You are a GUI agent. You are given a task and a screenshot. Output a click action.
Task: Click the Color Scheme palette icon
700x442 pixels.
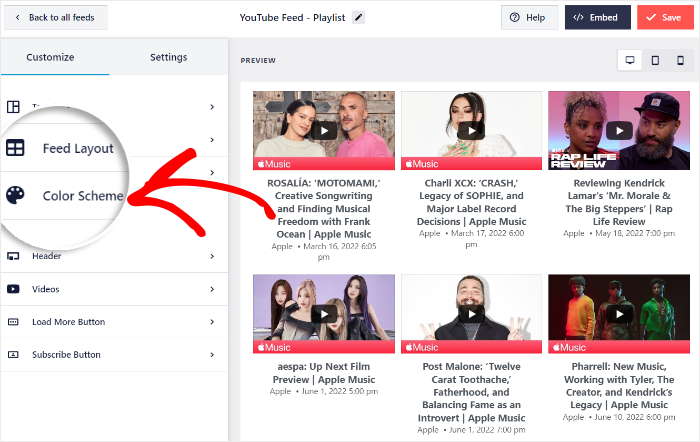click(15, 195)
